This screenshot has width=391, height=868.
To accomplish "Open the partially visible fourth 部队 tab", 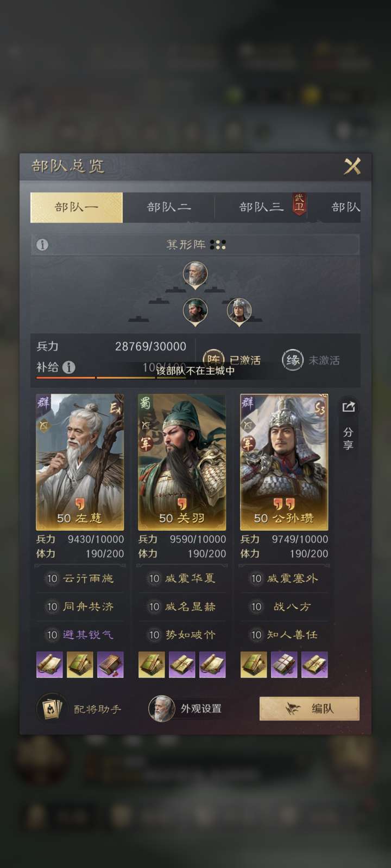I will [x=344, y=207].
